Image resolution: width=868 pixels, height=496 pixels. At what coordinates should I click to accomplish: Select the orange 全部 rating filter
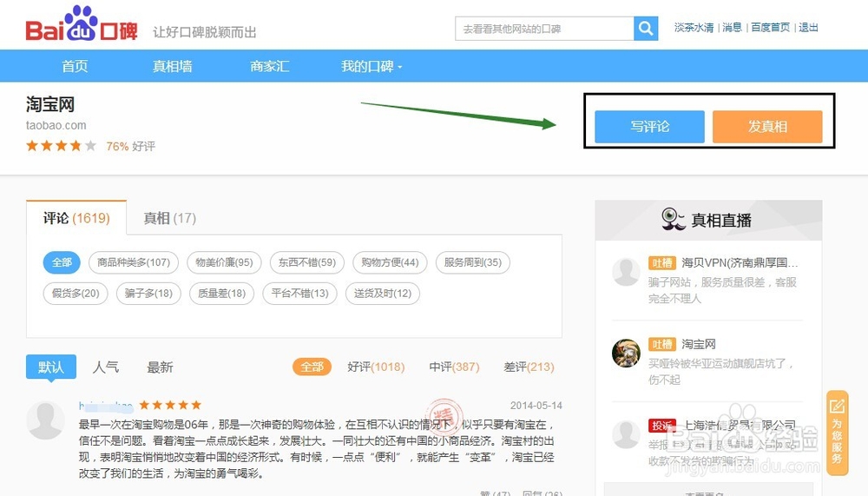312,367
